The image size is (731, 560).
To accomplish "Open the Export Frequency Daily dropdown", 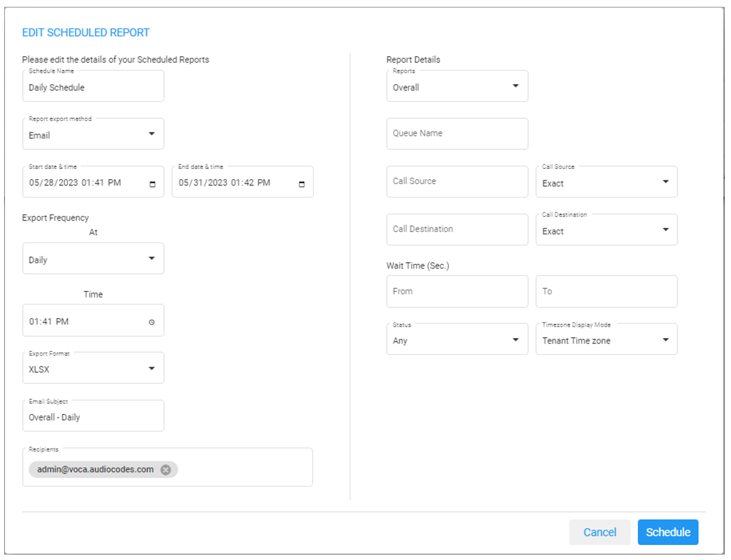I will pyautogui.click(x=151, y=259).
